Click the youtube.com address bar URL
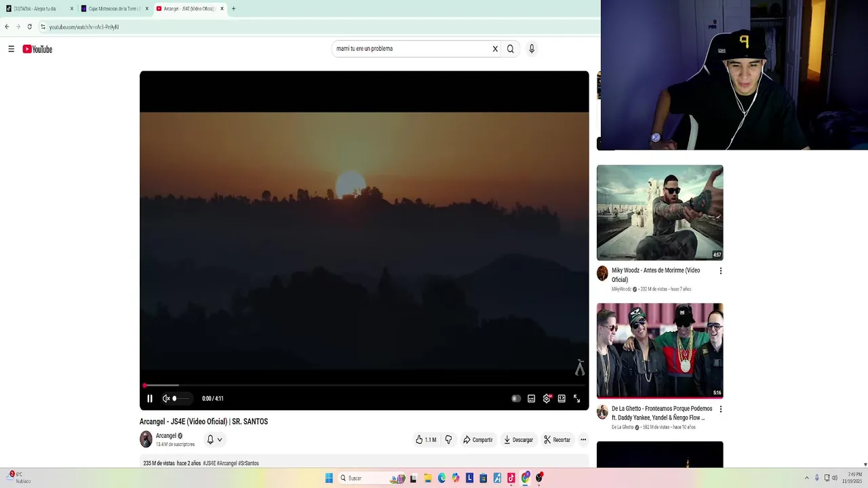The height and width of the screenshot is (488, 868). (x=84, y=27)
